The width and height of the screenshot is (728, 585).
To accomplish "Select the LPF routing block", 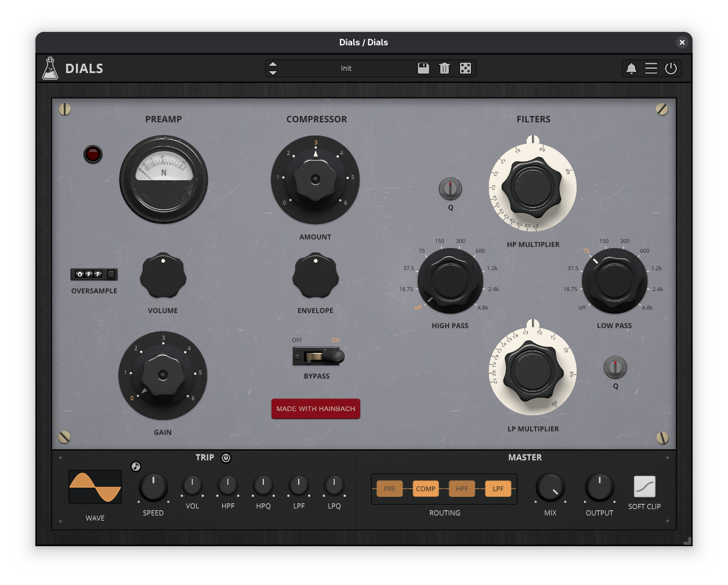I will click(498, 489).
